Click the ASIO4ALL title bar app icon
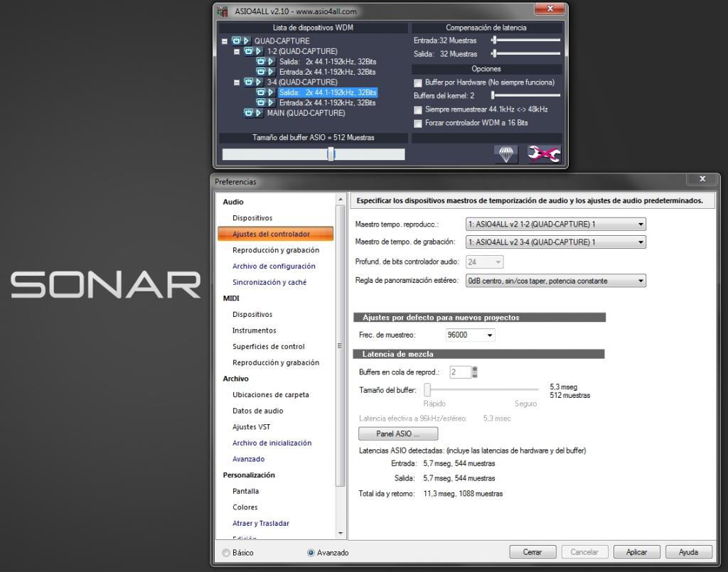The width and height of the screenshot is (728, 572). point(223,11)
